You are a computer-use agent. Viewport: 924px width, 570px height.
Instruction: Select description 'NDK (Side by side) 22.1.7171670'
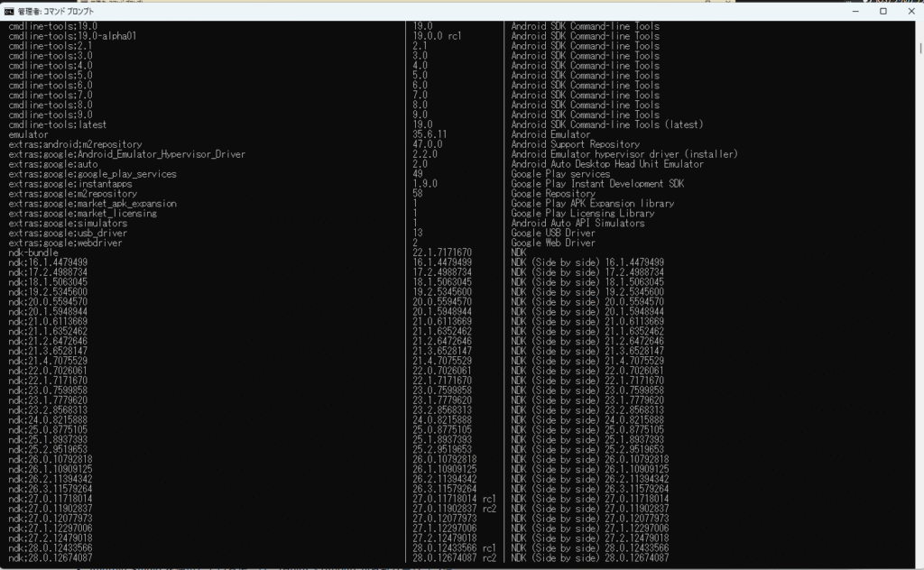tap(587, 382)
